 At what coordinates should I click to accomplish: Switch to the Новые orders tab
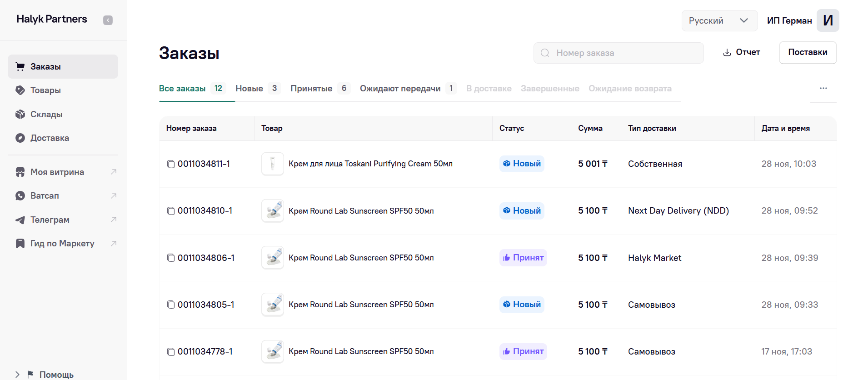pyautogui.click(x=249, y=88)
